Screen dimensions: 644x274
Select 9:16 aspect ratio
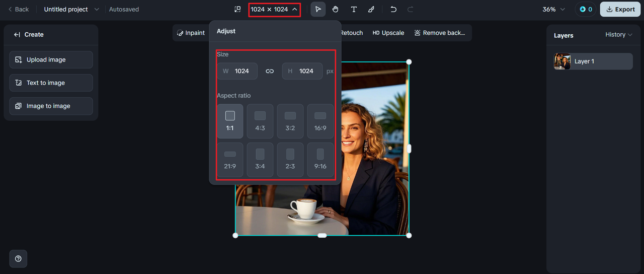[320, 160]
